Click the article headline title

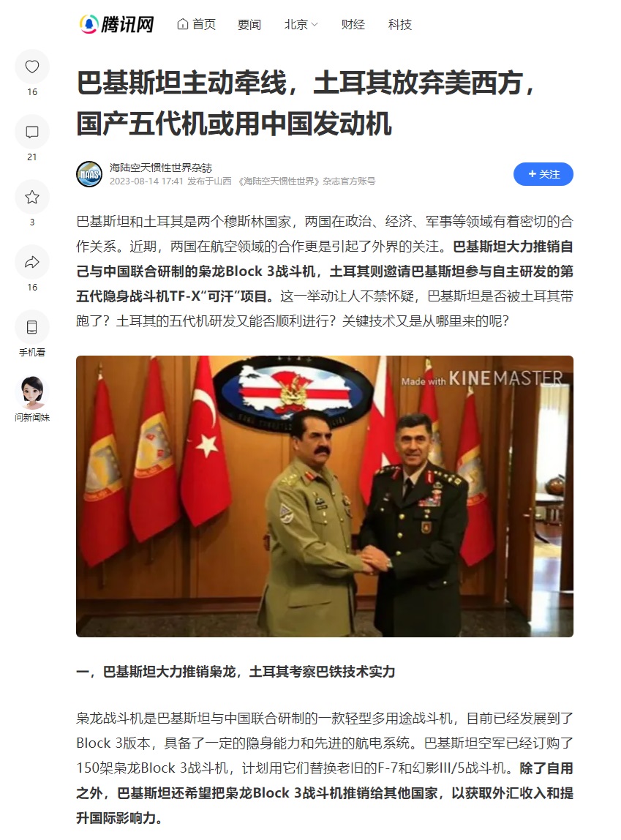306,103
